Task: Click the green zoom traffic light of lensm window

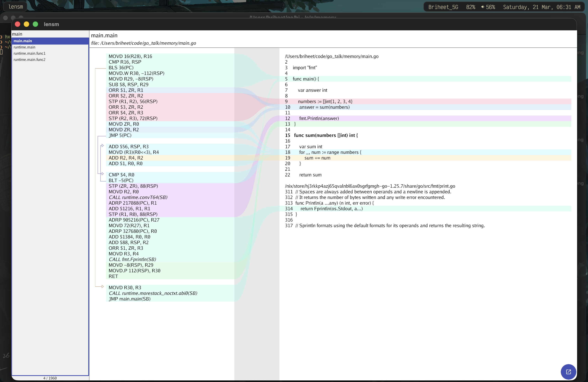Action: pyautogui.click(x=35, y=24)
